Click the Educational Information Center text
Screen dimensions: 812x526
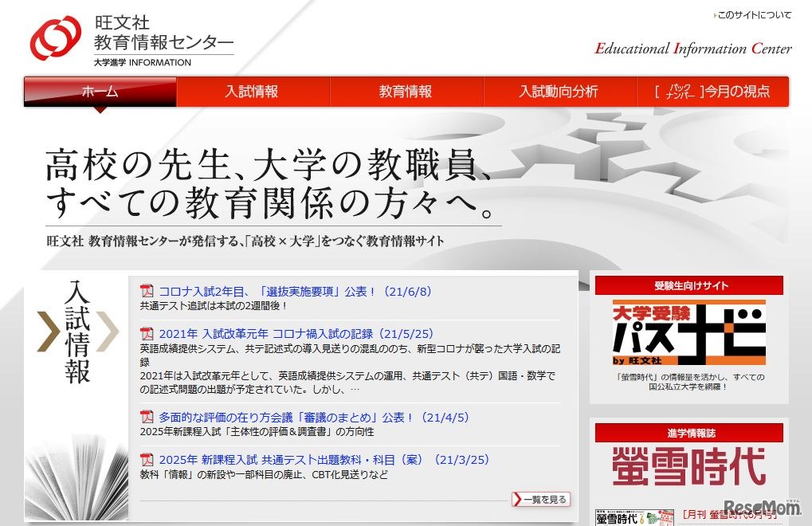[693, 49]
